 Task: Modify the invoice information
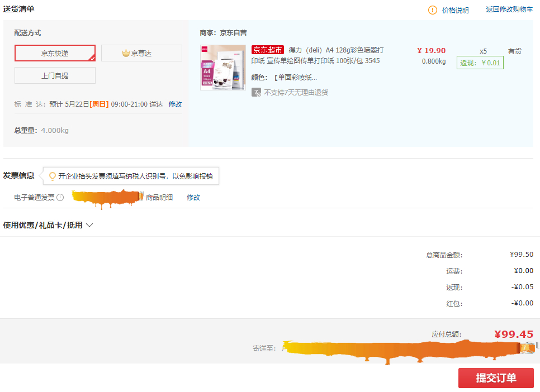193,198
